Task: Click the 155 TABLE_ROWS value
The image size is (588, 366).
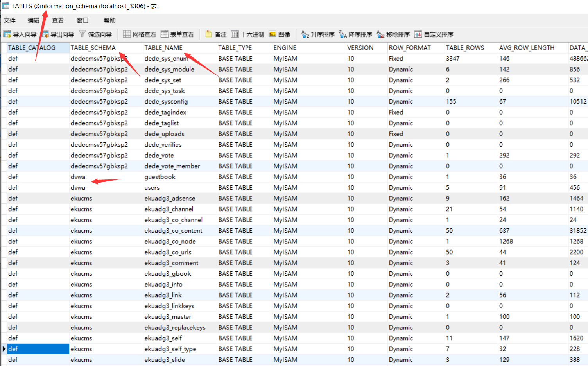Action: [471, 102]
